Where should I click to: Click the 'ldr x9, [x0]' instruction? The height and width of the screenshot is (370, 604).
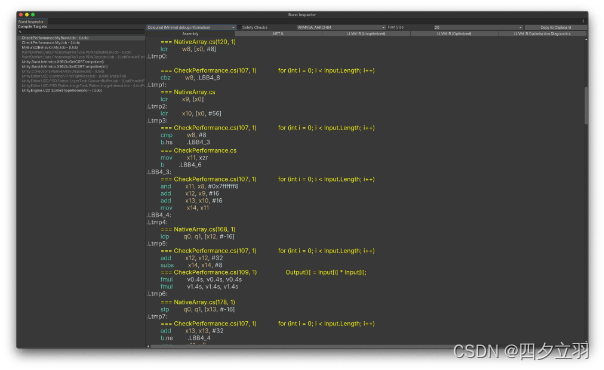click(x=182, y=99)
